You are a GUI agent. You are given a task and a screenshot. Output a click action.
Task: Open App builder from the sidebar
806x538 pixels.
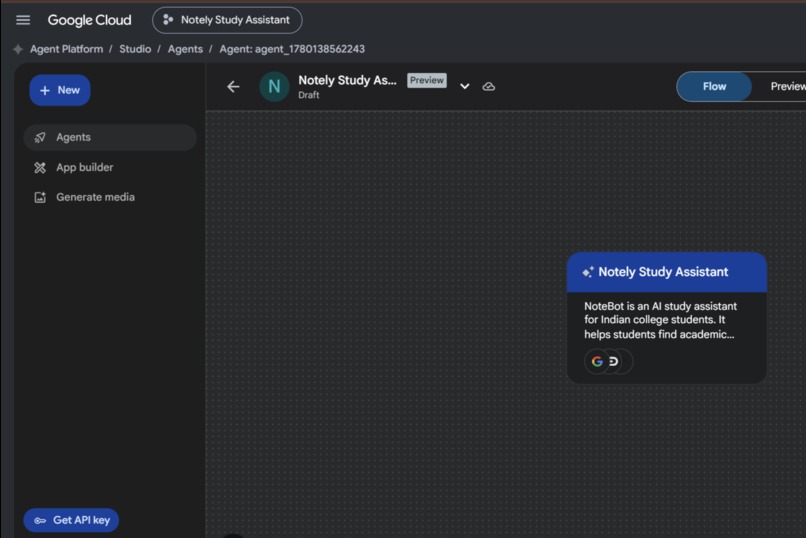click(x=110, y=168)
